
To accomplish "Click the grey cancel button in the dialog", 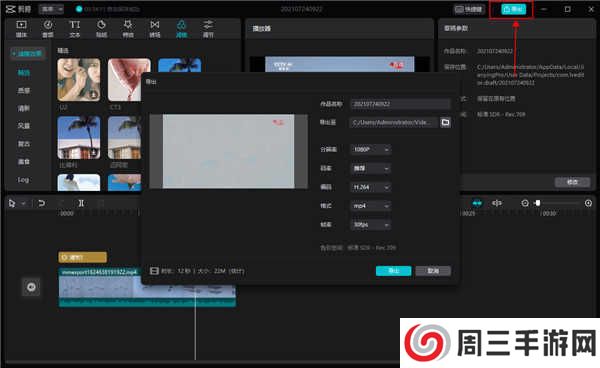I will click(433, 271).
